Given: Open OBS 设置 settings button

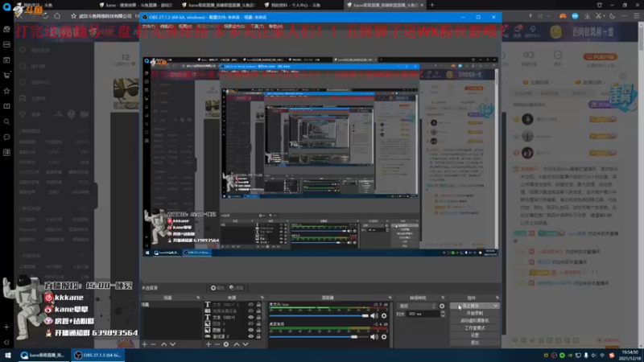Looking at the screenshot, I should coord(475,335).
